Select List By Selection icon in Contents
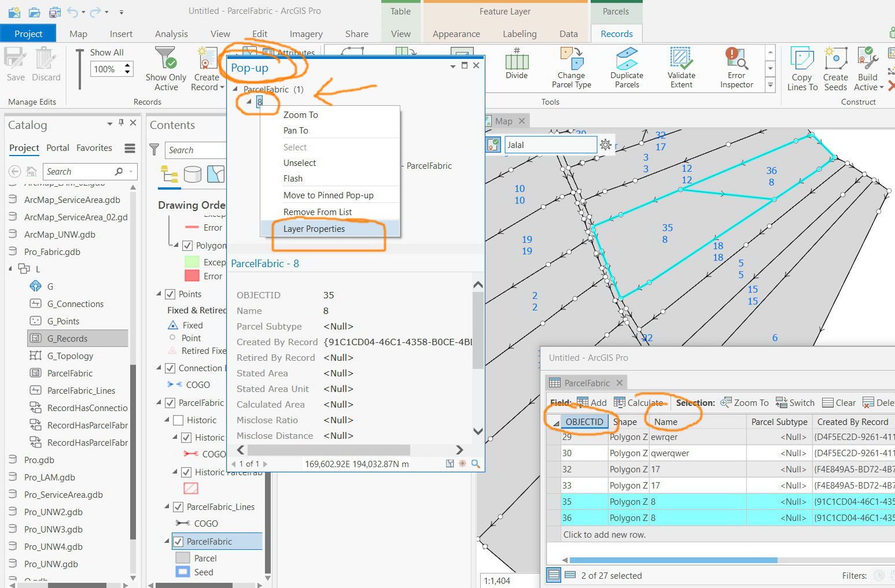This screenshot has height=588, width=895. point(216,174)
